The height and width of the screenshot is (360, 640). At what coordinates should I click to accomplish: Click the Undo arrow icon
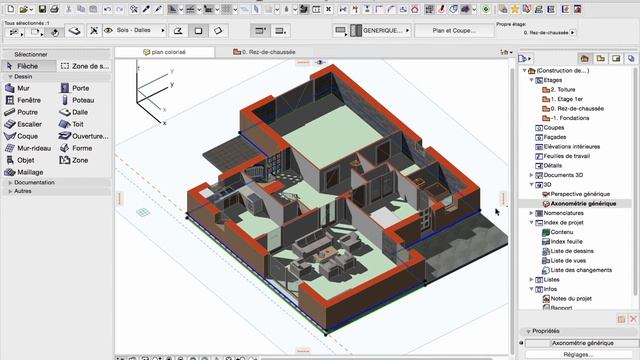(x=107, y=9)
